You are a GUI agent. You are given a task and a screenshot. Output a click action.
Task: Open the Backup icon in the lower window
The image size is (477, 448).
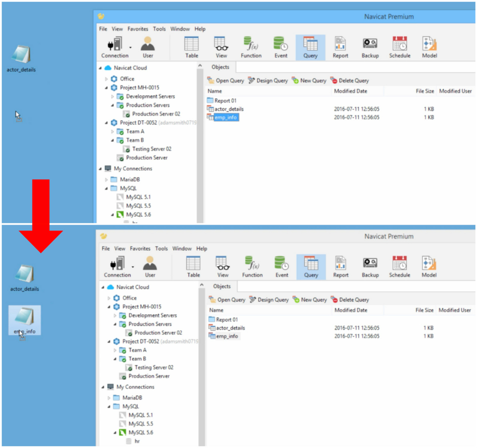click(x=370, y=267)
